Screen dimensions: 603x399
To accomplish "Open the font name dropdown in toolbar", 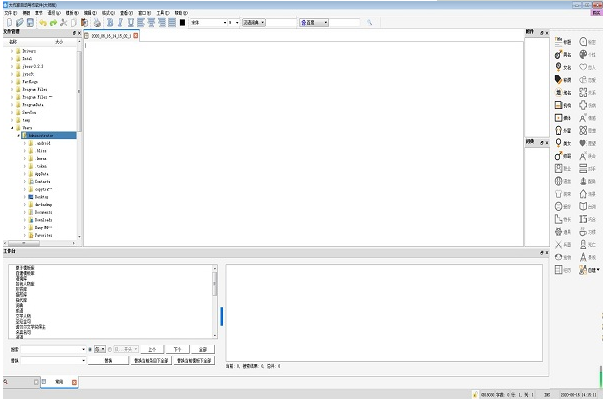I will coord(209,23).
